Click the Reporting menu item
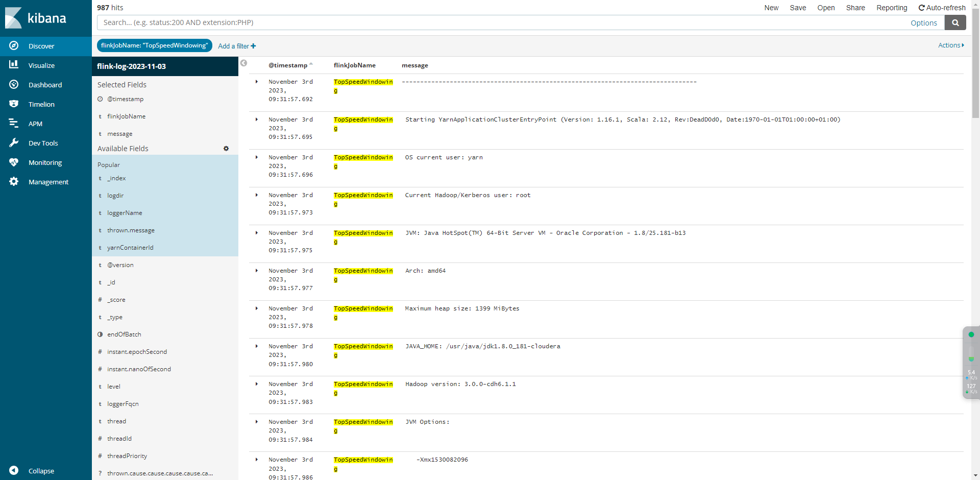The image size is (980, 480). [892, 8]
